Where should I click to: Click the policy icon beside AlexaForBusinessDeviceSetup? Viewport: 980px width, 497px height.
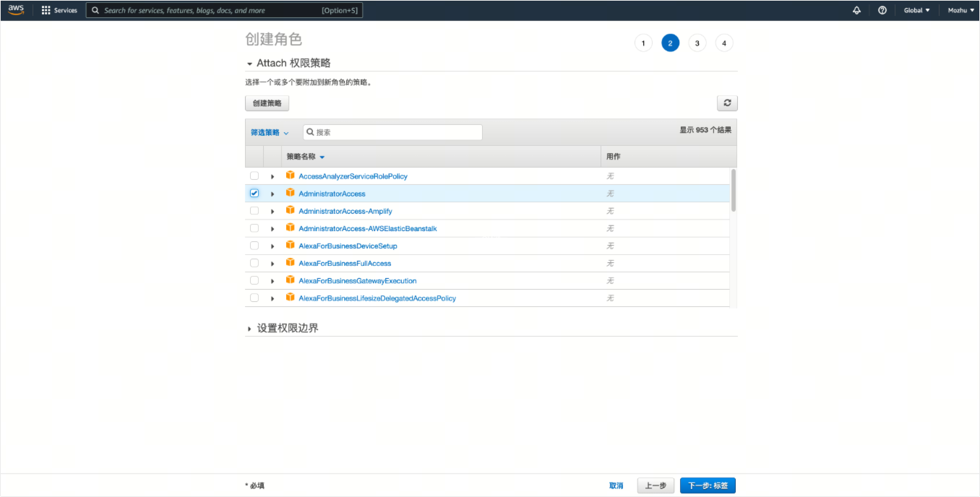point(291,245)
